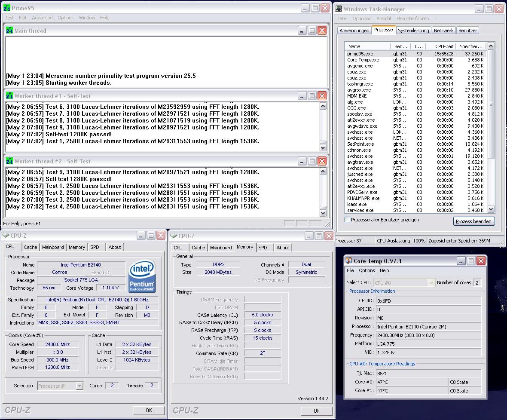Sort processes by the CPU-Zeit column header
507x420 pixels.
(440, 46)
